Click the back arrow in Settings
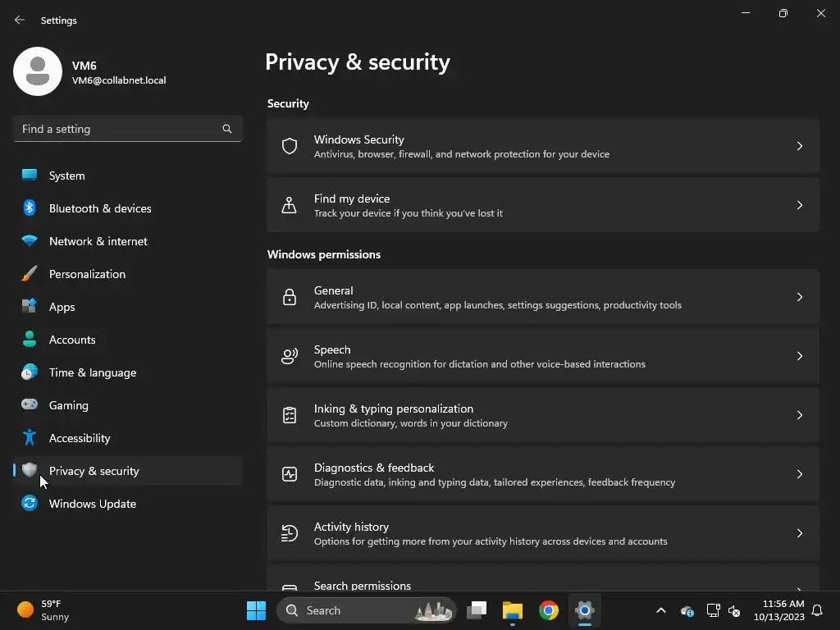This screenshot has height=630, width=840. [x=20, y=20]
